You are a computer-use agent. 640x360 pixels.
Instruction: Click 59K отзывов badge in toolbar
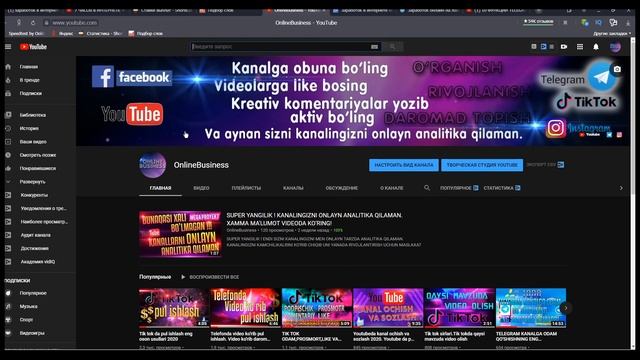538,22
